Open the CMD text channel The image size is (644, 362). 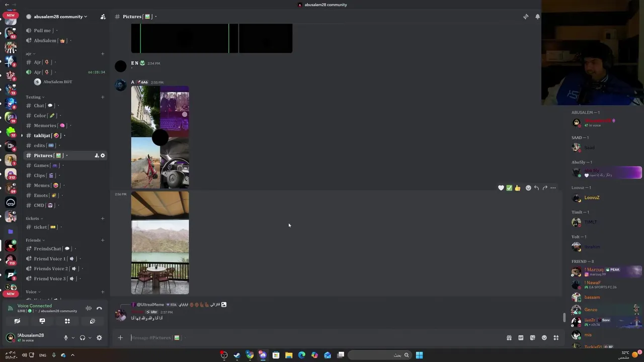click(65, 205)
